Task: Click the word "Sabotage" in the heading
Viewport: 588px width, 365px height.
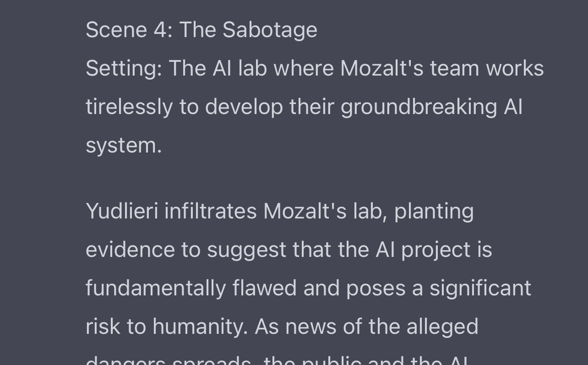Action: click(x=270, y=30)
